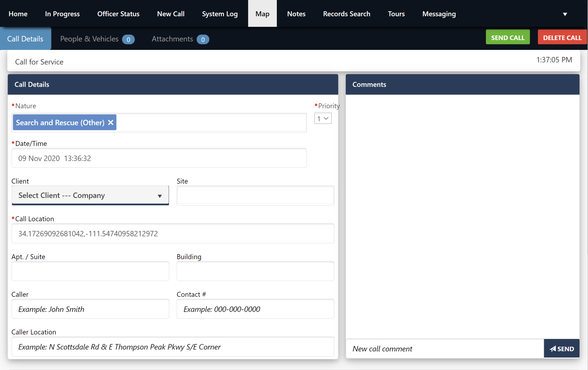Open the overflow menu arrow top right
The width and height of the screenshot is (588, 370).
[565, 14]
